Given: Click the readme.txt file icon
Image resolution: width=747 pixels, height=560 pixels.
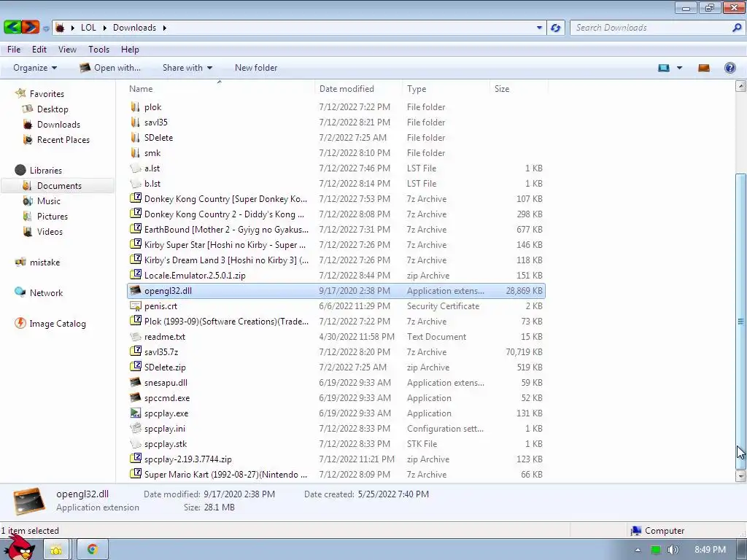Looking at the screenshot, I should (x=135, y=336).
